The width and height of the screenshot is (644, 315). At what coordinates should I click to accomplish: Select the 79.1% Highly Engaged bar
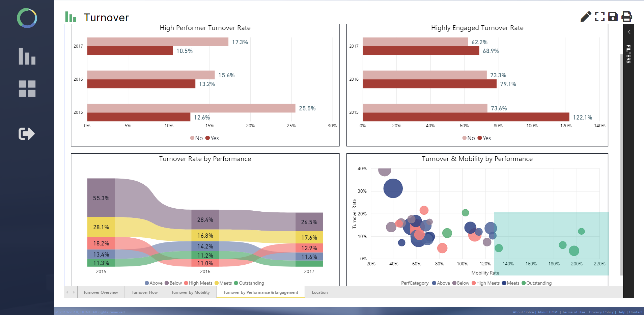430,84
